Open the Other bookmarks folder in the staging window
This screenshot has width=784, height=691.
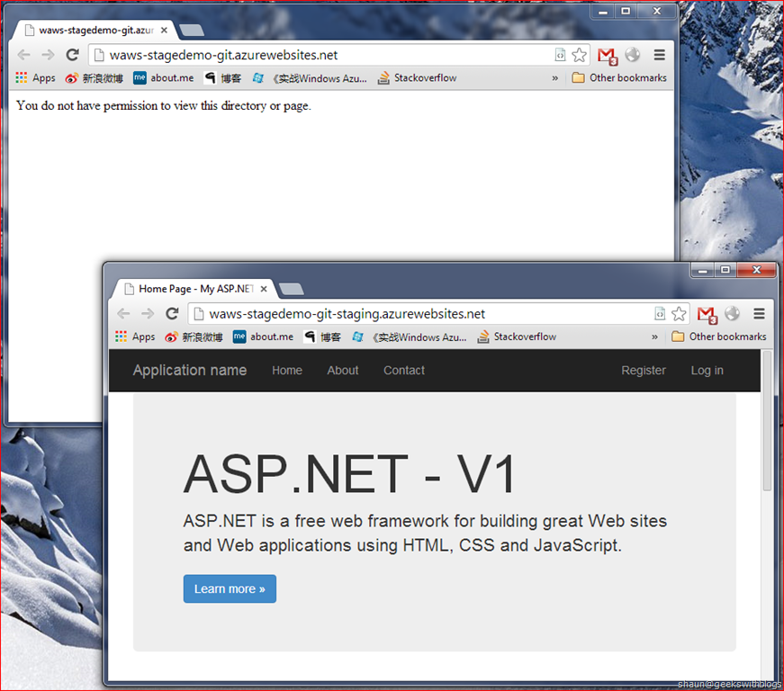tap(719, 337)
